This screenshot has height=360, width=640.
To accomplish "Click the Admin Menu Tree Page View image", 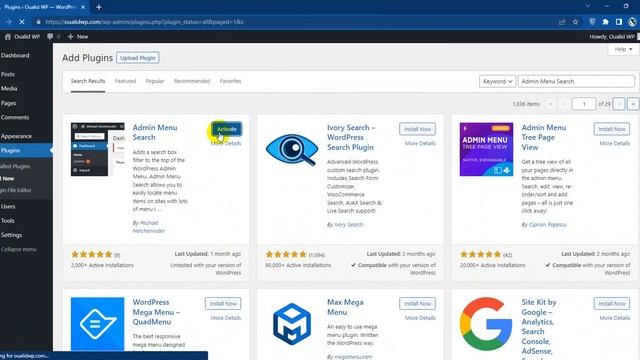I will click(x=486, y=149).
